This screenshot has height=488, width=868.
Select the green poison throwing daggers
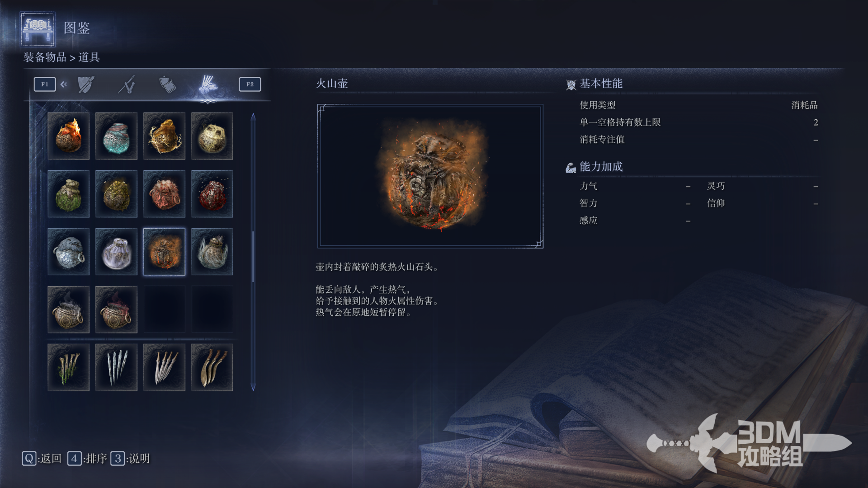pyautogui.click(x=68, y=367)
